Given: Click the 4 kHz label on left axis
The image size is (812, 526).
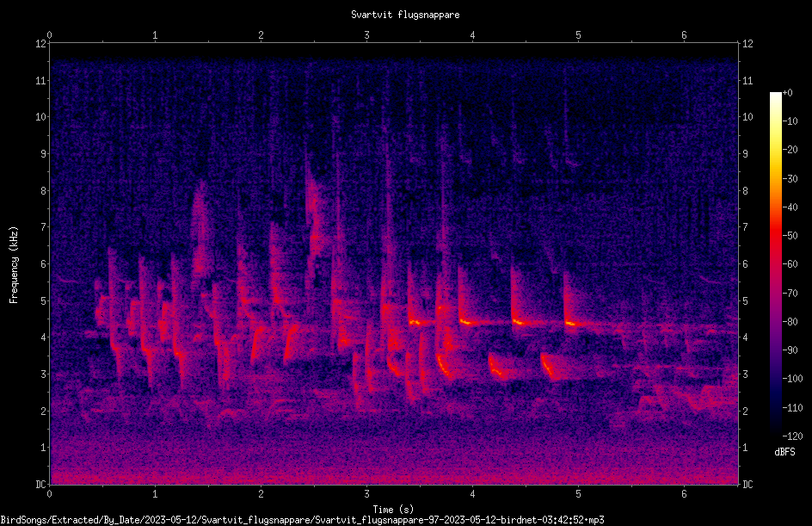Looking at the screenshot, I should (43, 337).
